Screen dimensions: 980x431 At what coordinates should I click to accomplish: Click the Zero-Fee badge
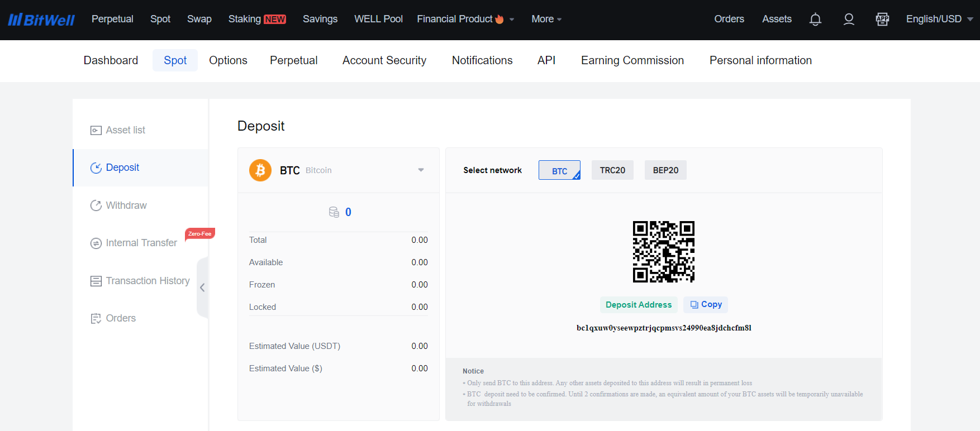point(200,233)
